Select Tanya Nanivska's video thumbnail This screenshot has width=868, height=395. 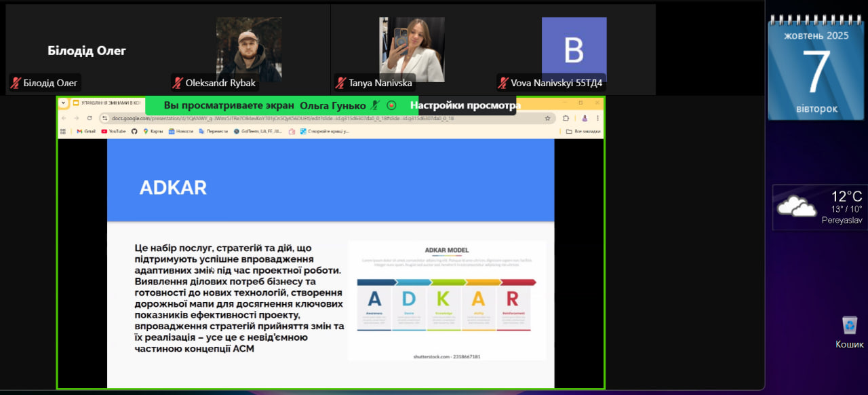[412, 48]
